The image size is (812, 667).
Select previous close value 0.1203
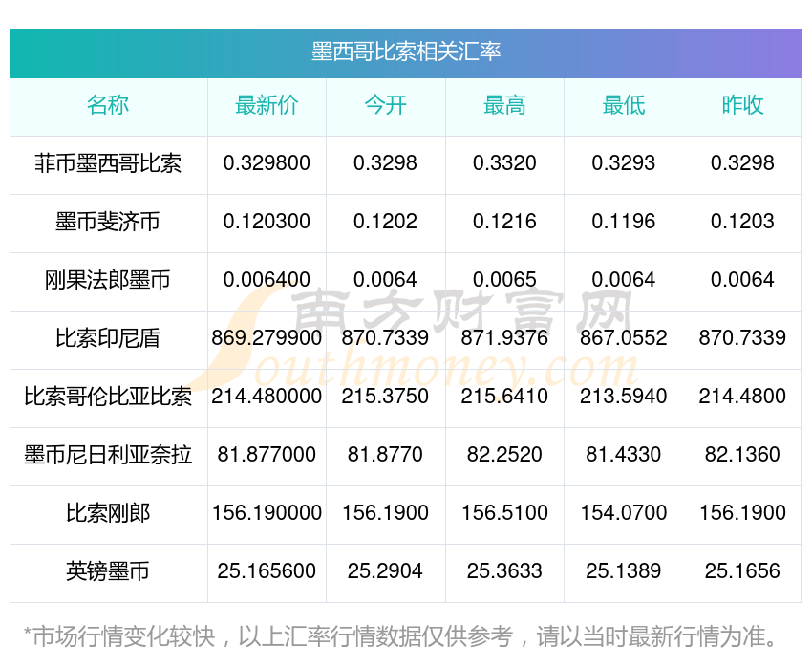pyautogui.click(x=742, y=222)
